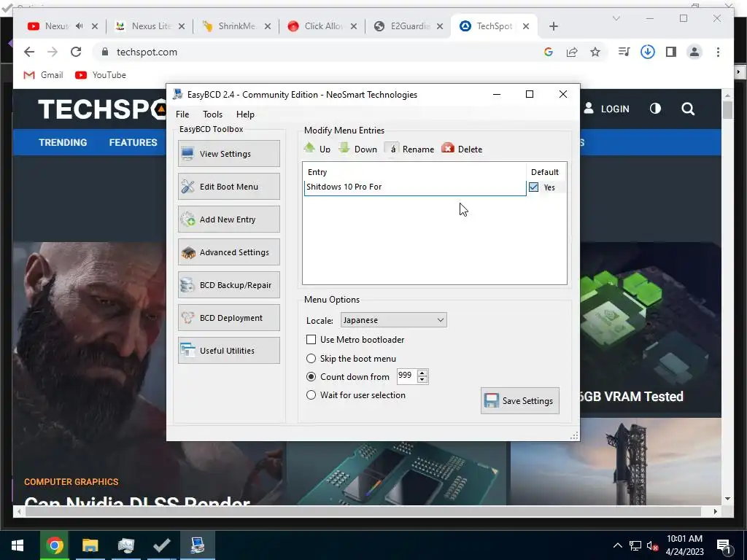This screenshot has width=747, height=560.
Task: Open Chrome profile avatar
Action: pyautogui.click(x=694, y=52)
